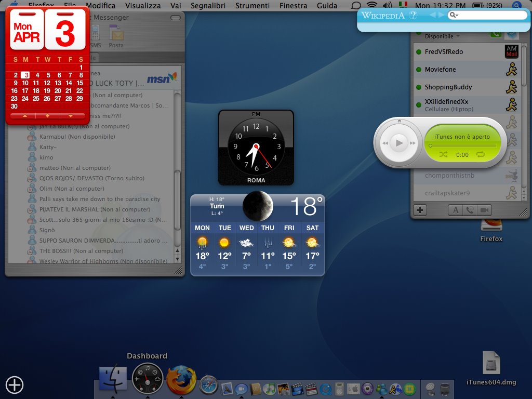Image resolution: width=532 pixels, height=399 pixels.
Task: Click the Wikipedia widget help question mark
Action: point(413,15)
